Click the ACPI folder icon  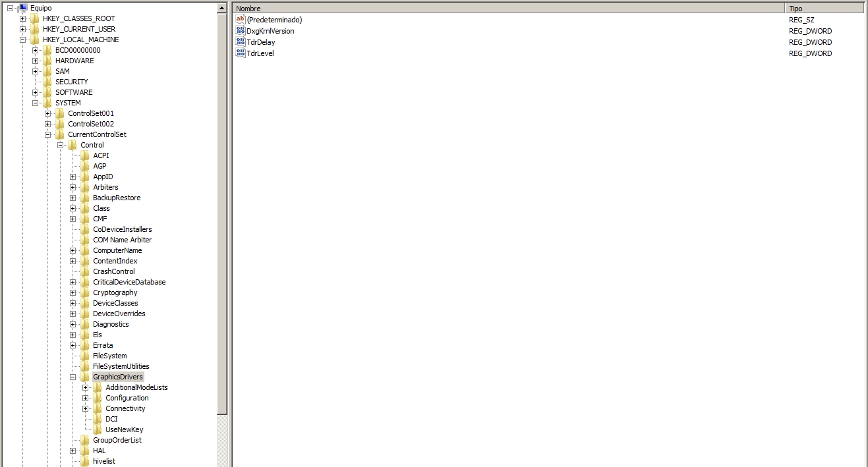[x=85, y=155]
